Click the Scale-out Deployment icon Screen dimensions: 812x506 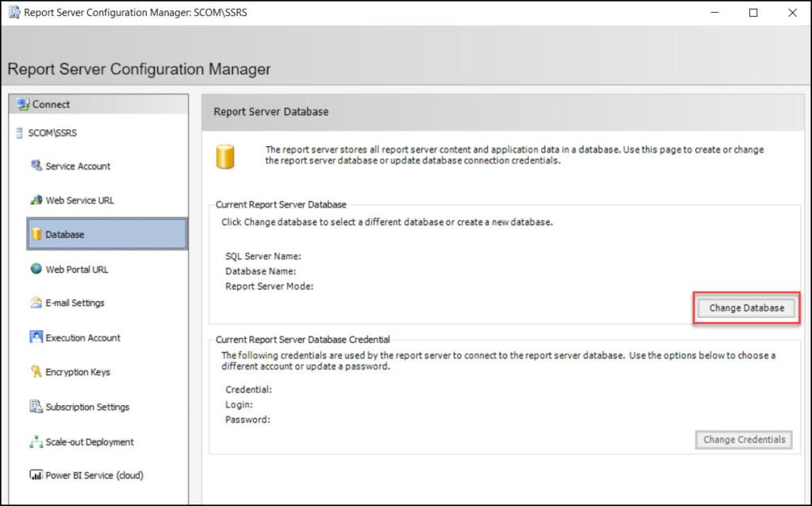[x=36, y=442]
